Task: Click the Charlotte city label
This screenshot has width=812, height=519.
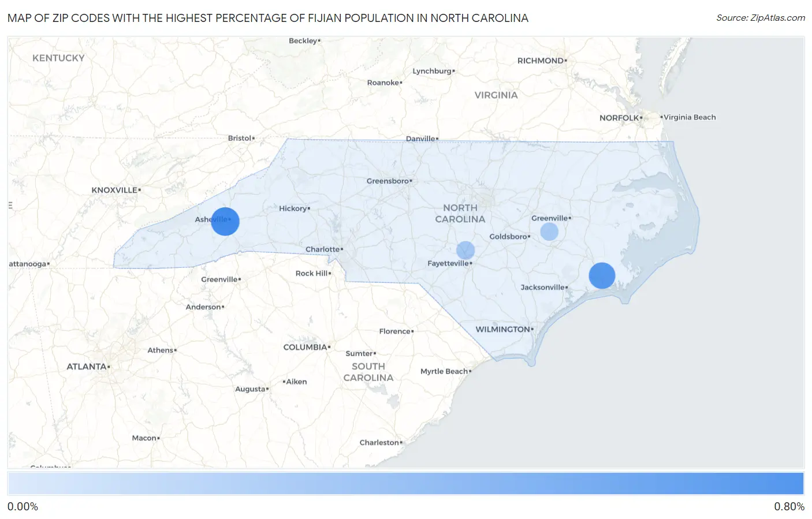Action: pyautogui.click(x=323, y=249)
